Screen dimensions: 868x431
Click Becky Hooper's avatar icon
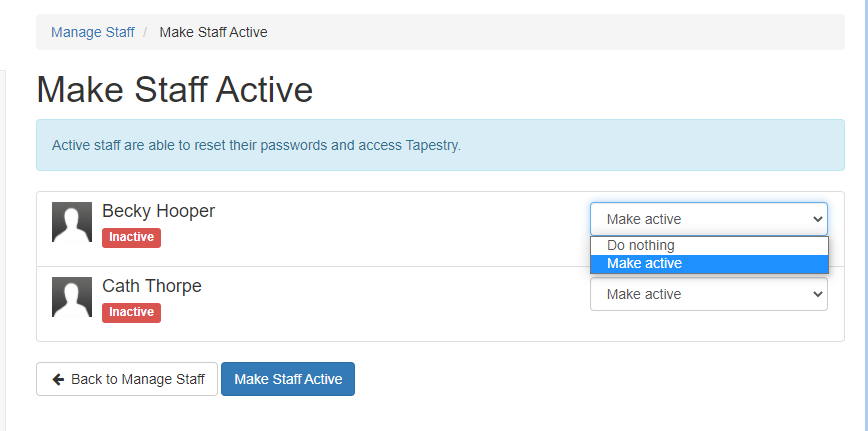[x=72, y=222]
